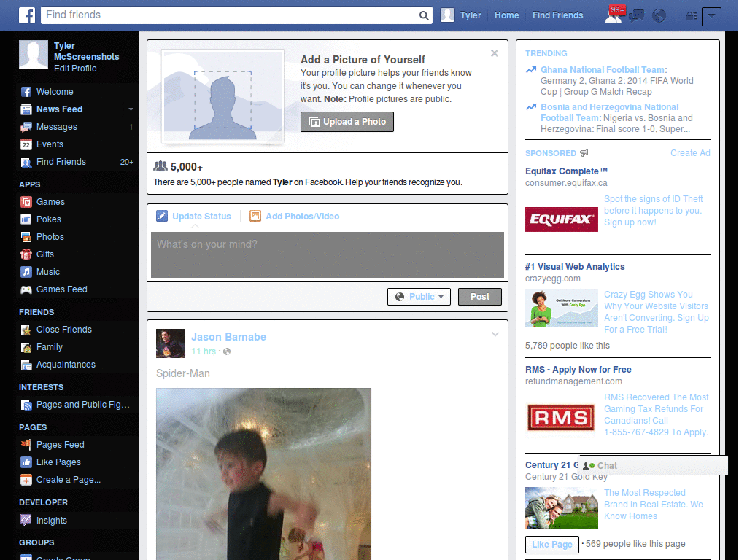Click the Find Friends sidebar icon
The image size is (747, 560).
[x=26, y=162]
